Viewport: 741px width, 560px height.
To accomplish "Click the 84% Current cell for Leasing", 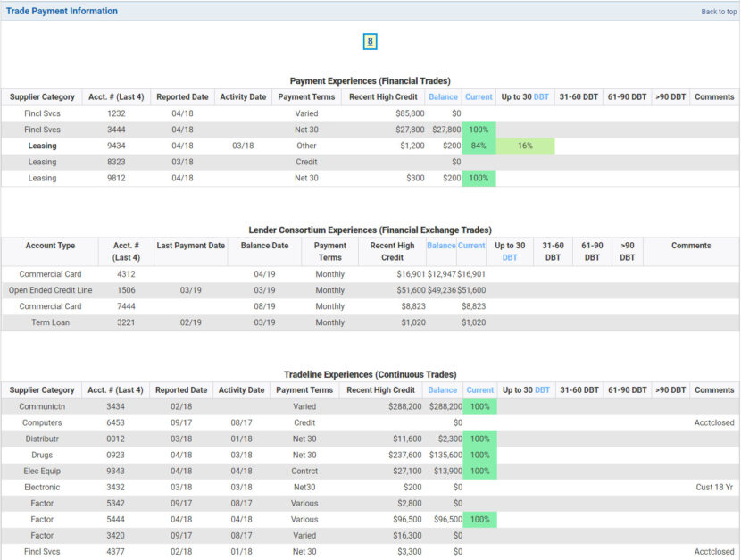I will point(479,146).
